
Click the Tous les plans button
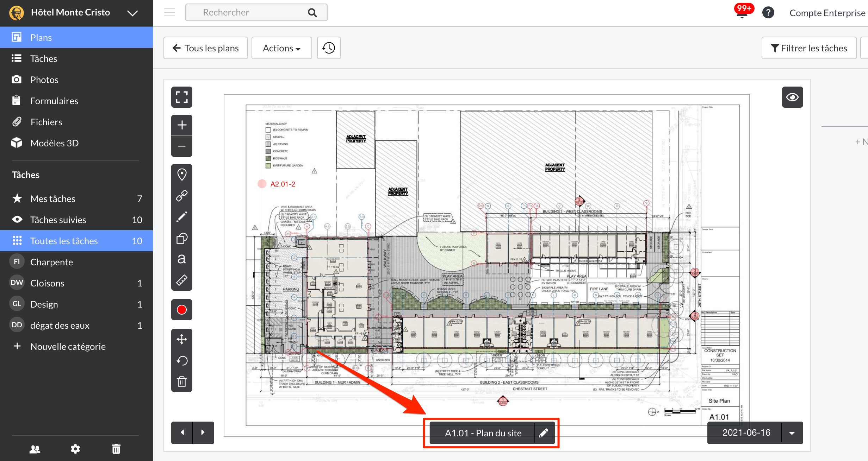pos(206,48)
